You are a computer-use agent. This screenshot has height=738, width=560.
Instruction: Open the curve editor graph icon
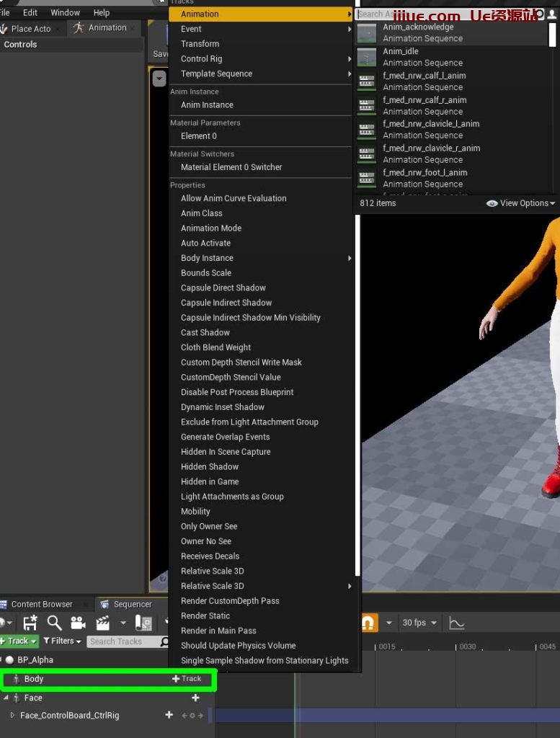coord(456,623)
